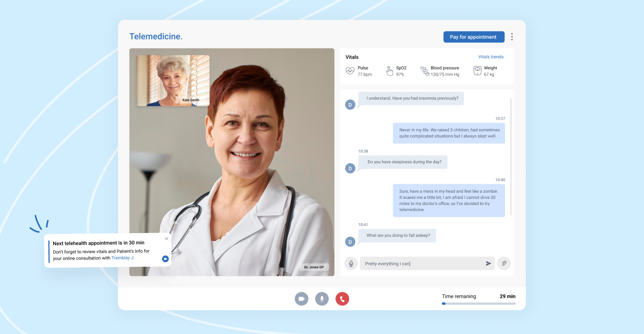Screen dimensions: 644x334
Task: Click the Time remaining progress bar
Action: click(x=478, y=303)
